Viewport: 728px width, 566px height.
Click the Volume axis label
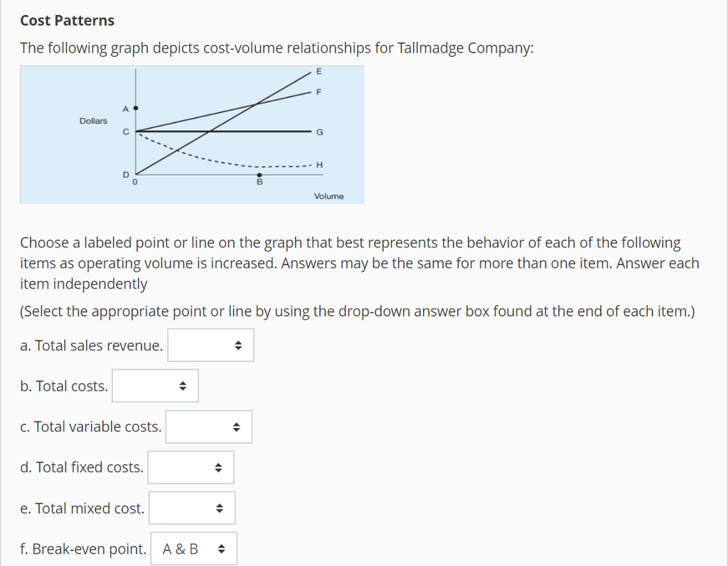[328, 196]
